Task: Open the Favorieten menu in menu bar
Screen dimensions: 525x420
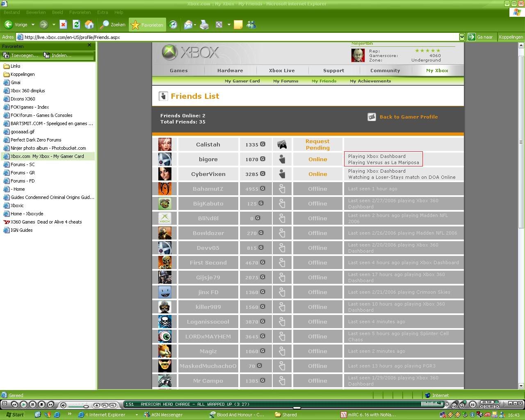Action: tap(80, 12)
